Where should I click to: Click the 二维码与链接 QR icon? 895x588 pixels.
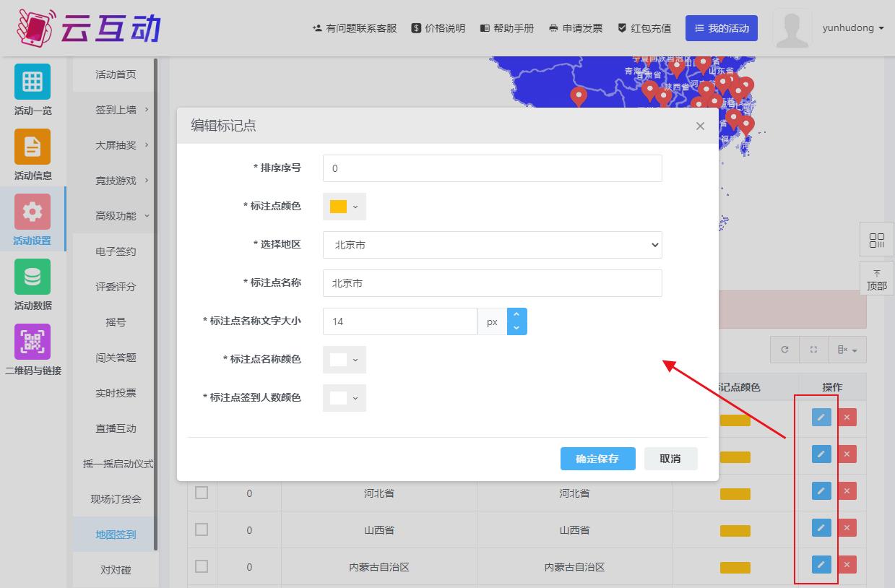click(x=33, y=342)
